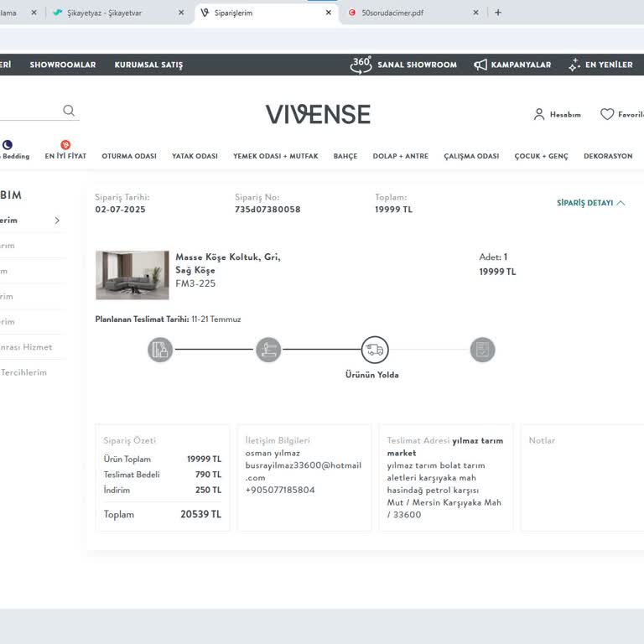Image resolution: width=644 pixels, height=644 pixels.
Task: Click the preparation step icon in tracker
Action: [267, 350]
